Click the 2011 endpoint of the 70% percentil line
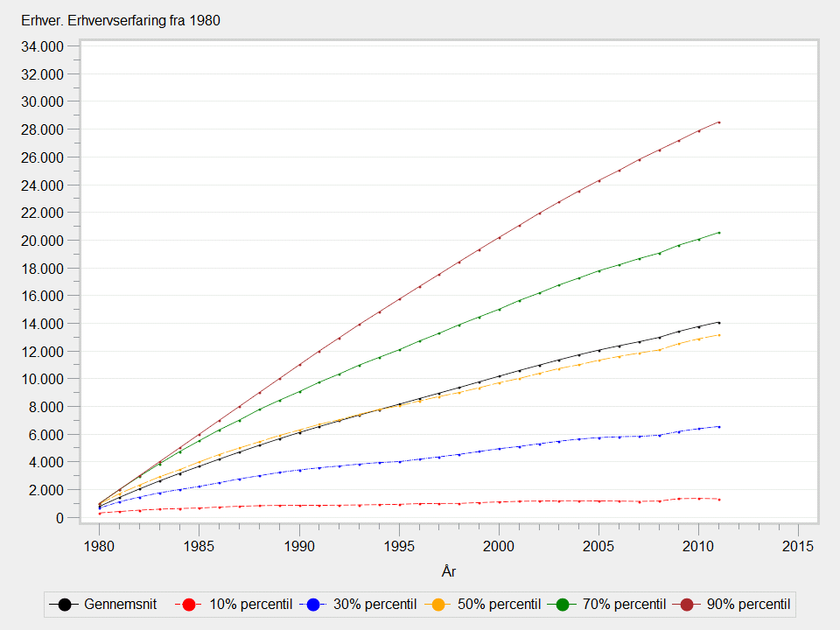Screen dimensions: 840x630 (x=718, y=233)
